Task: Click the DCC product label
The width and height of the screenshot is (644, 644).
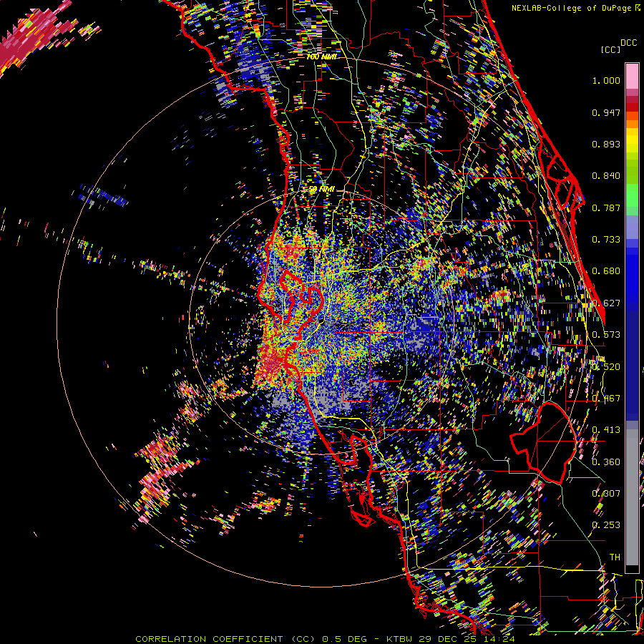Action: click(629, 43)
